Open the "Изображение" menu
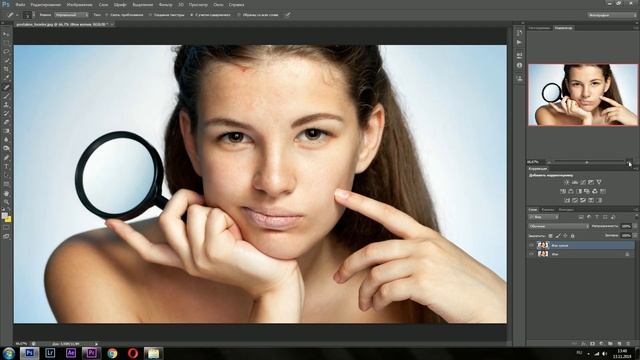Viewport: 640px width, 360px height. click(x=80, y=4)
